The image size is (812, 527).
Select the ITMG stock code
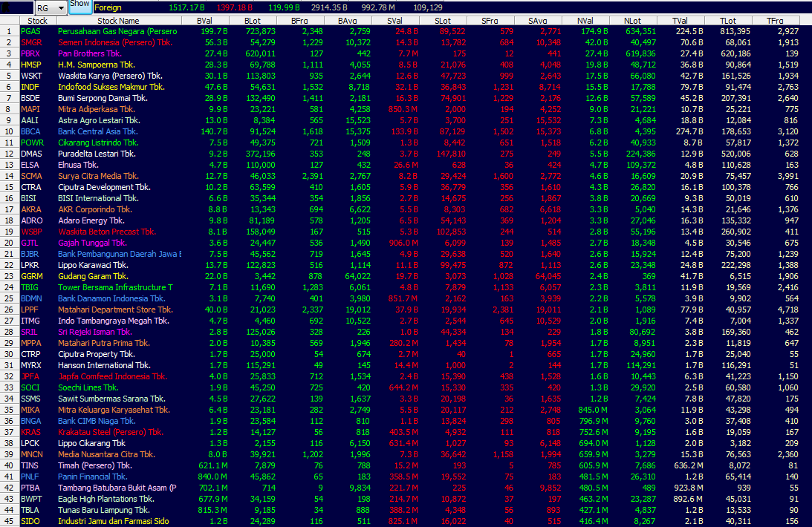[30, 321]
